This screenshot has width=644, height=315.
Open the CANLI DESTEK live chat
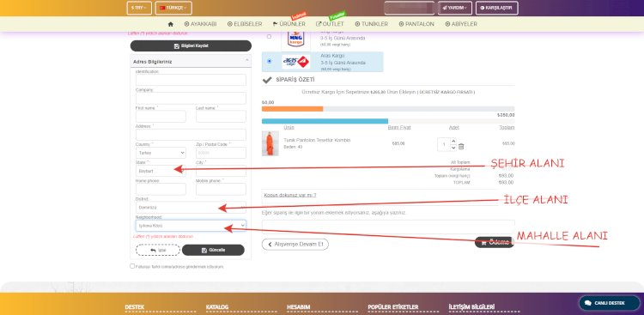point(610,303)
